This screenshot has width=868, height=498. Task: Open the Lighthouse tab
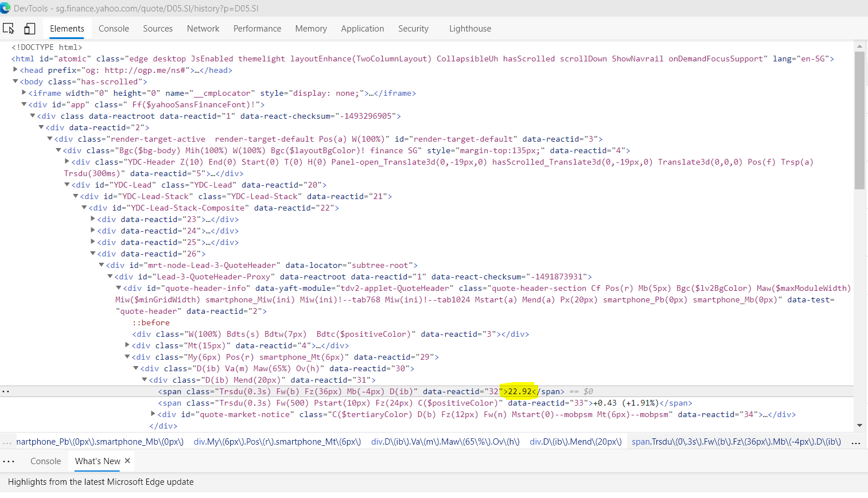[x=470, y=29]
